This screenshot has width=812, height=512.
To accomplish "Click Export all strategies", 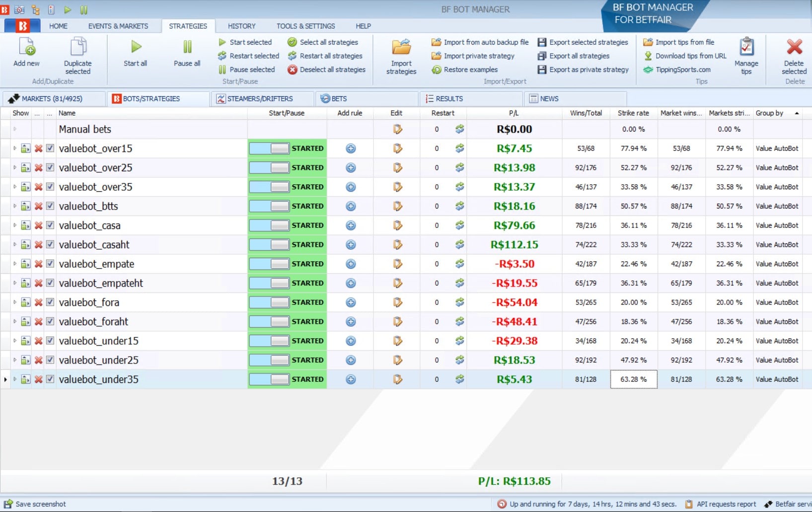I will (574, 56).
